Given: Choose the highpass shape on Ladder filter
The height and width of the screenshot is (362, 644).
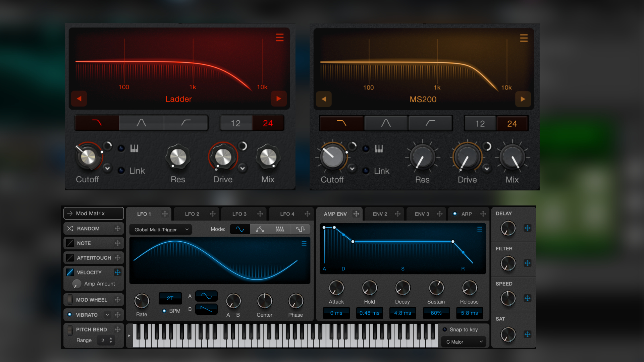Looking at the screenshot, I should coord(186,123).
